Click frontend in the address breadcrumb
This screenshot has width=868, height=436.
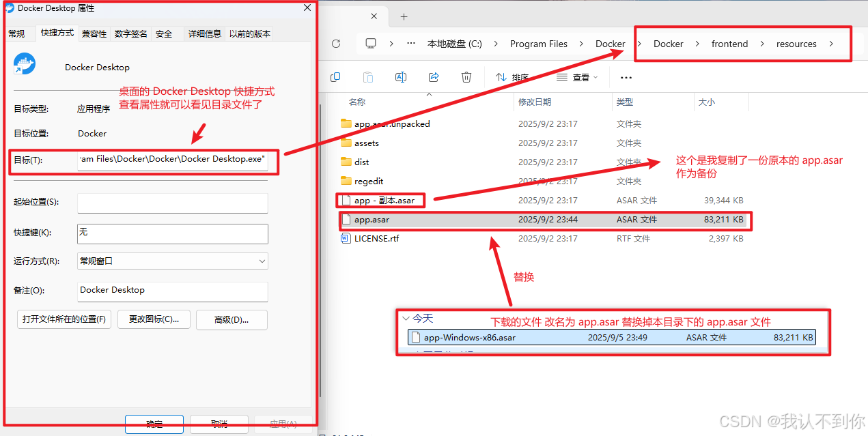click(x=730, y=44)
